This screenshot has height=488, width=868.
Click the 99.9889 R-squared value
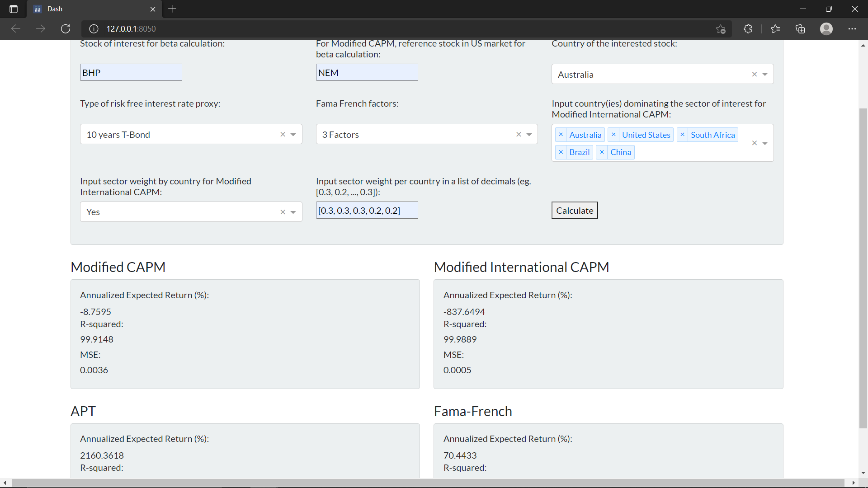(x=460, y=339)
